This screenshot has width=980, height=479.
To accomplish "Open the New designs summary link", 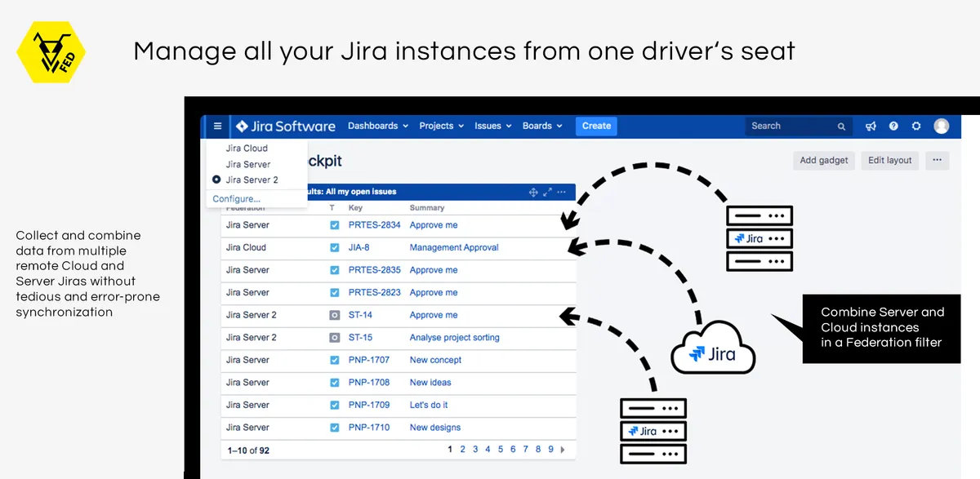I will (x=435, y=427).
